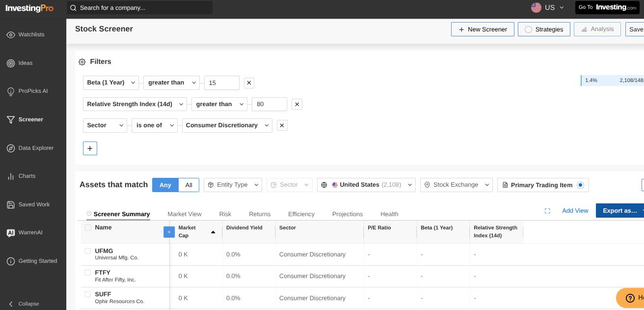Switch to Health tab
This screenshot has width=644, height=310.
(x=389, y=214)
